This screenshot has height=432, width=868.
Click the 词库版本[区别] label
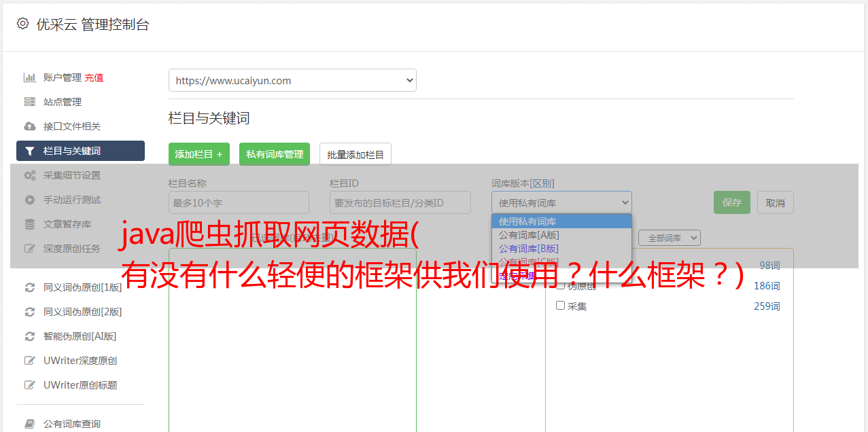(523, 183)
